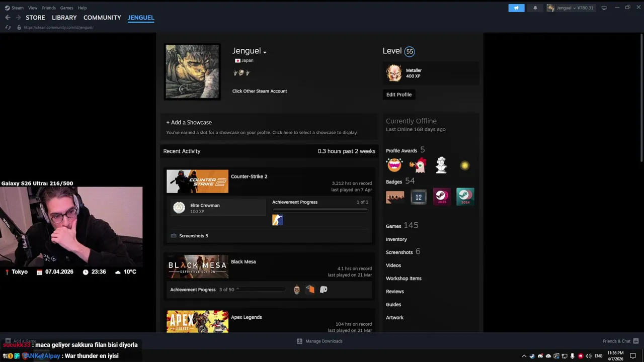Open the Steam 2025 badge

coord(442,197)
